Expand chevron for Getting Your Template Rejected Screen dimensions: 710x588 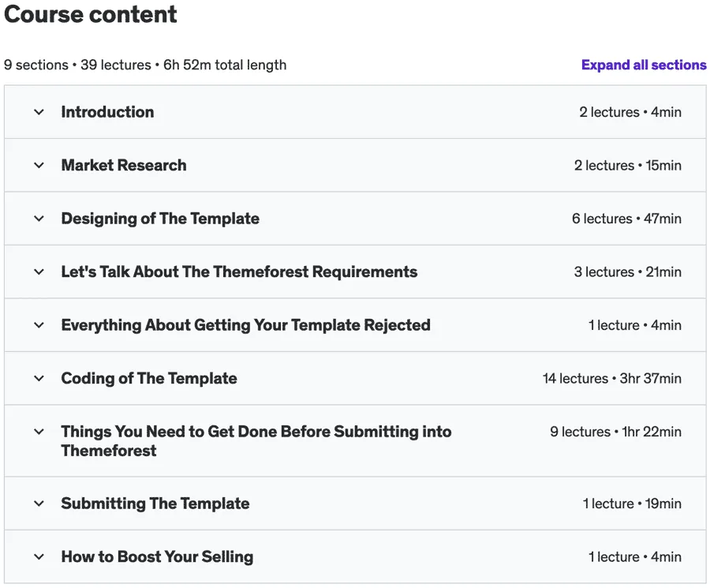click(x=39, y=325)
